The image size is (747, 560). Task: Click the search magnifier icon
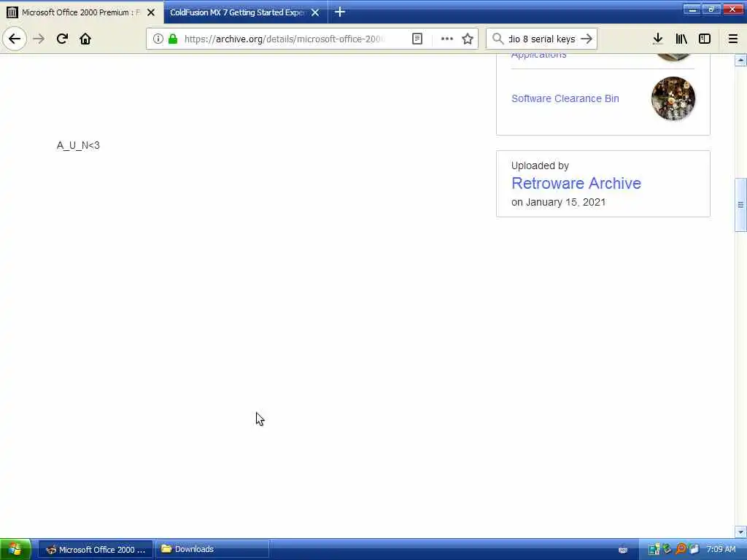point(498,39)
